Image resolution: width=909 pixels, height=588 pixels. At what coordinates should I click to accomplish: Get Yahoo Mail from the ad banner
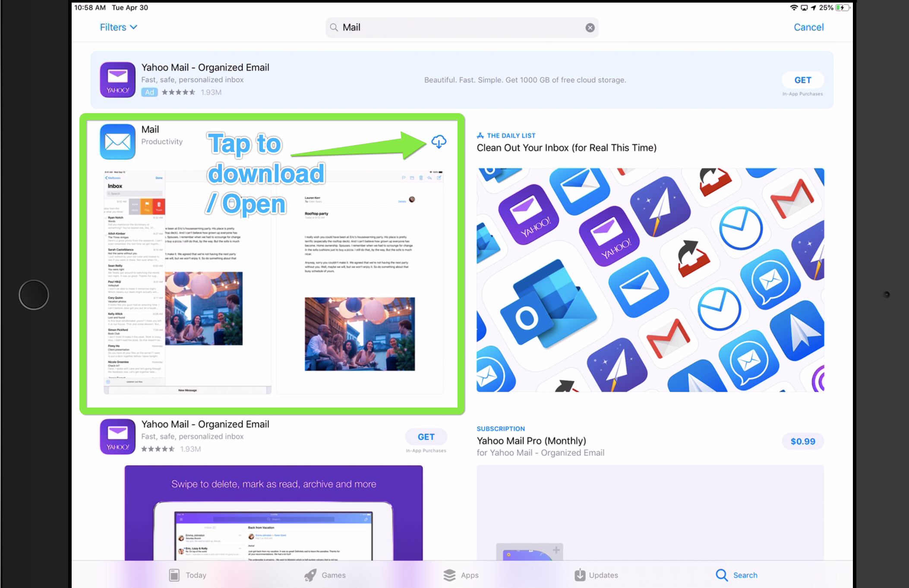click(x=802, y=80)
